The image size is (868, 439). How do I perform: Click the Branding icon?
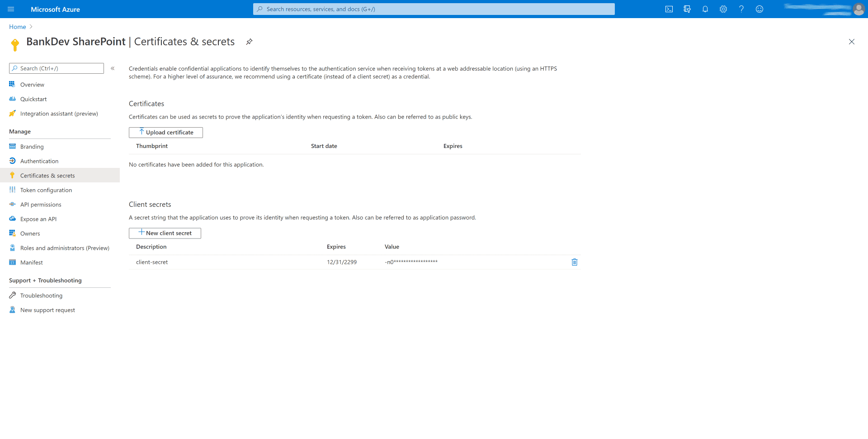pos(12,146)
